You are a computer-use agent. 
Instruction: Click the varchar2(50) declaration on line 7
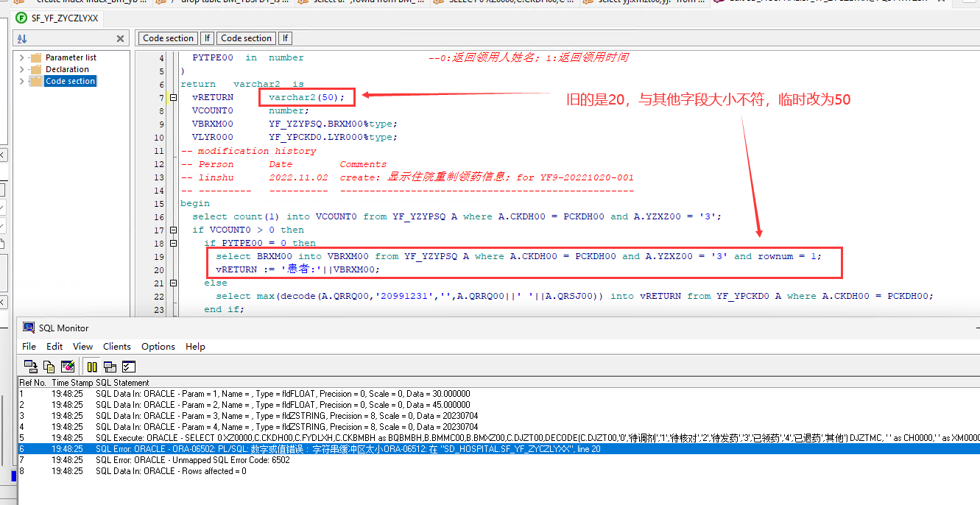(306, 97)
